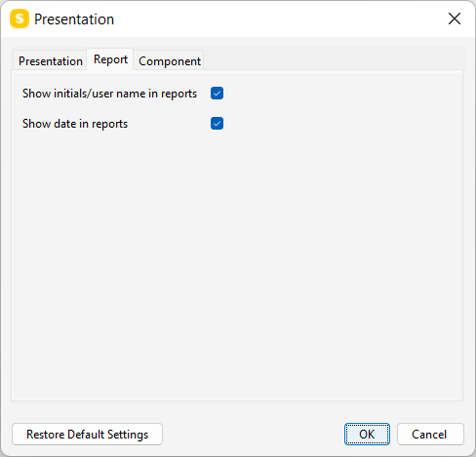Restore Default Settings for this dialog
Image resolution: width=476 pixels, height=457 pixels.
click(87, 435)
